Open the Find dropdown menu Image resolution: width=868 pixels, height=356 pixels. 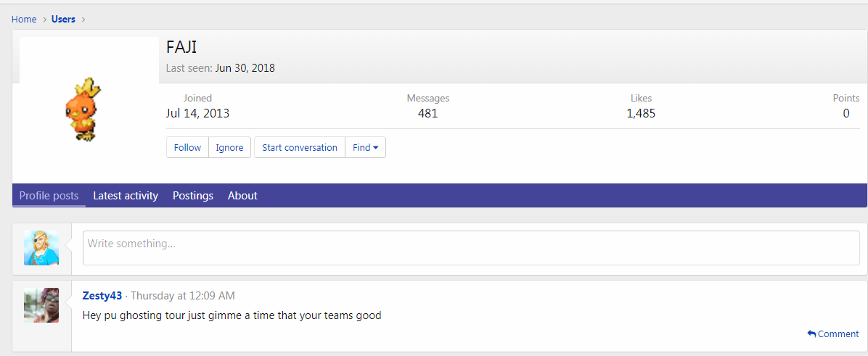point(366,147)
